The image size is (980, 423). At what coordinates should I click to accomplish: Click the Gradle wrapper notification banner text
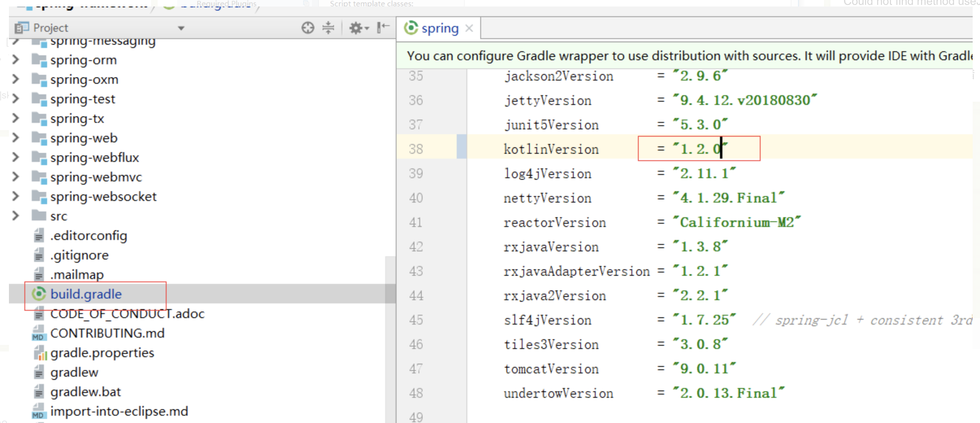click(689, 56)
